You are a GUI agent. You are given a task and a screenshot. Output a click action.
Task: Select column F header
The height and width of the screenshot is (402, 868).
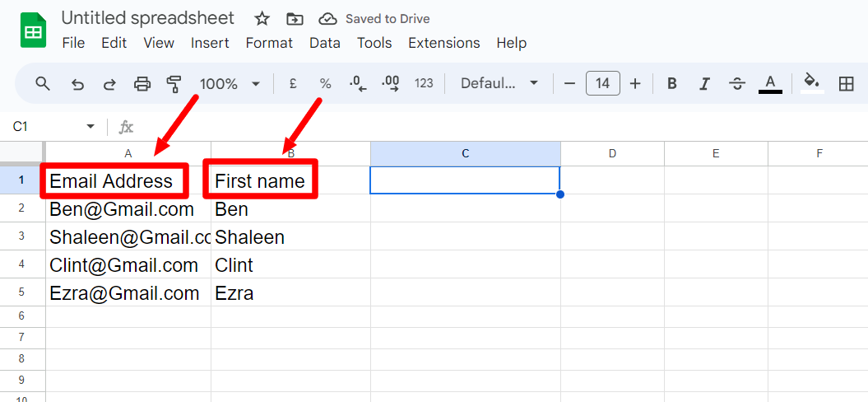click(x=818, y=153)
